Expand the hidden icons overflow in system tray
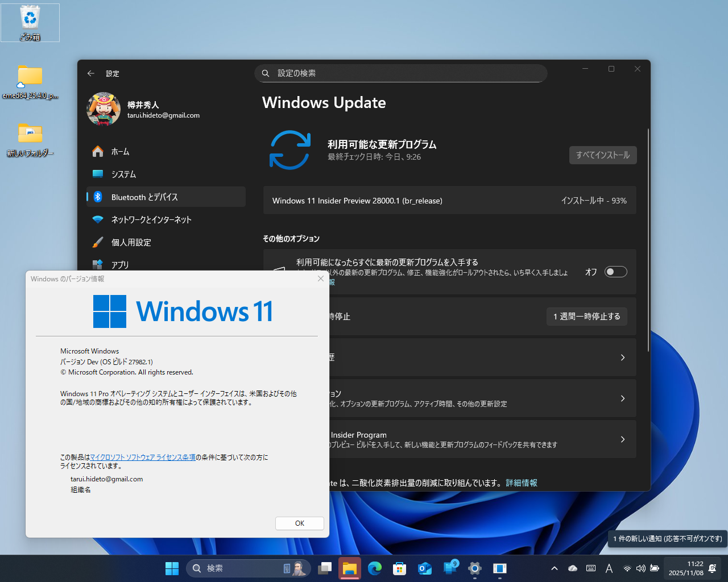 [x=554, y=567]
